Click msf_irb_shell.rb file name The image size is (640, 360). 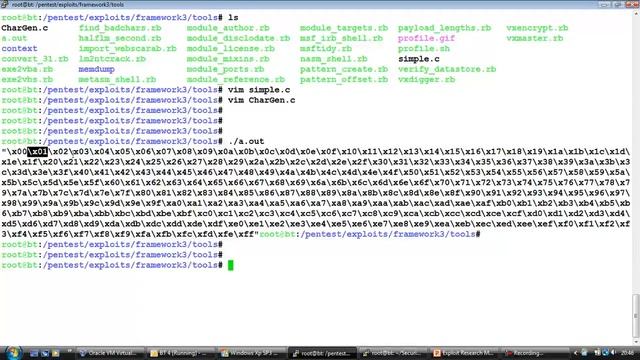[x=341, y=38]
